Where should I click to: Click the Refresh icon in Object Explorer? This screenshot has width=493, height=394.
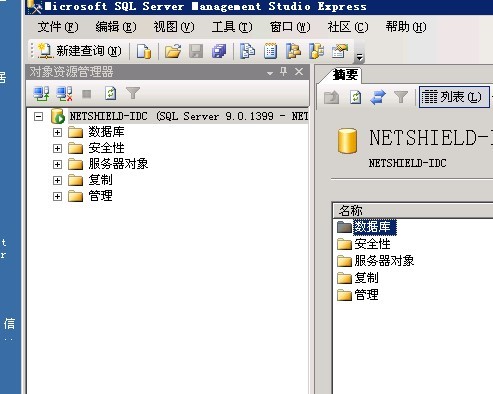[x=110, y=94]
